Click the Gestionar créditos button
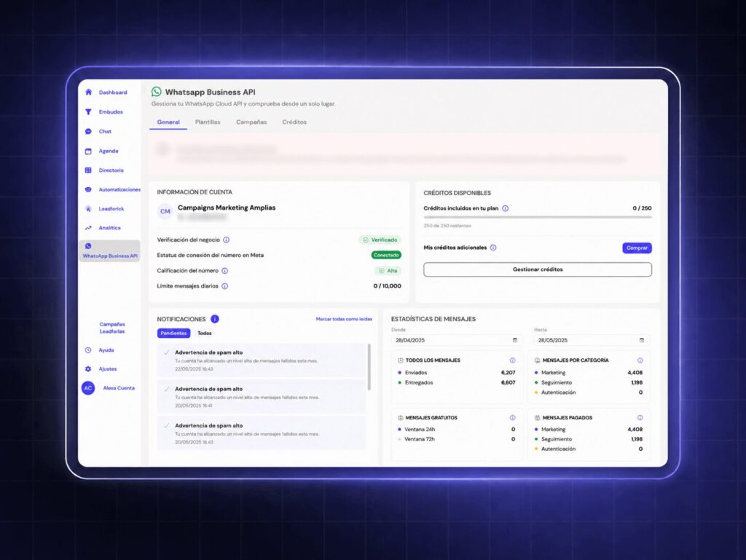Viewport: 746px width, 560px height. (538, 269)
